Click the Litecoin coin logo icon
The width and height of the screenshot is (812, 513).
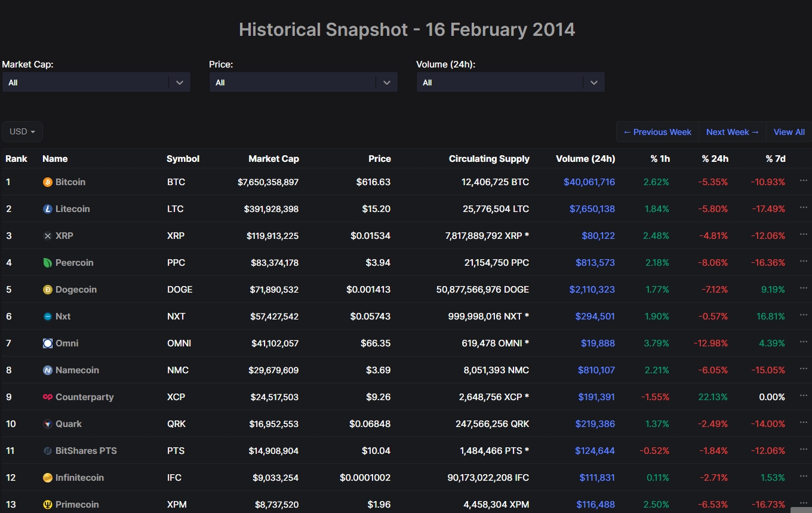coord(48,209)
